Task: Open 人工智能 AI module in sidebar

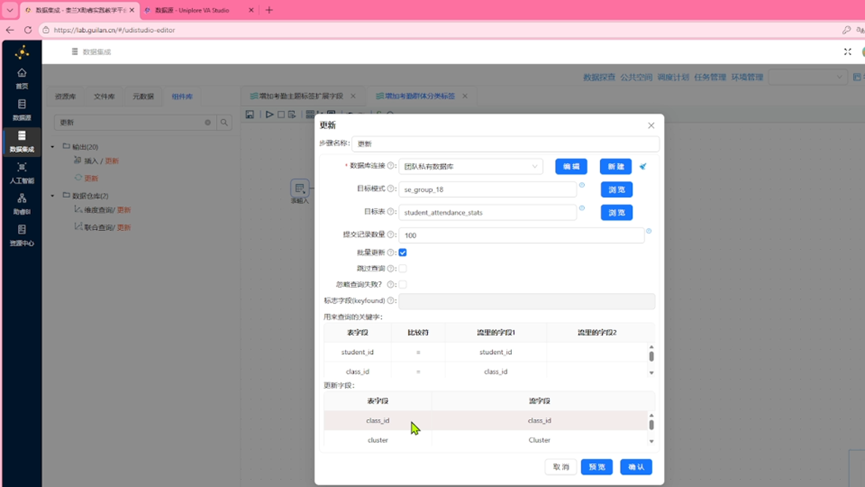Action: (x=22, y=173)
